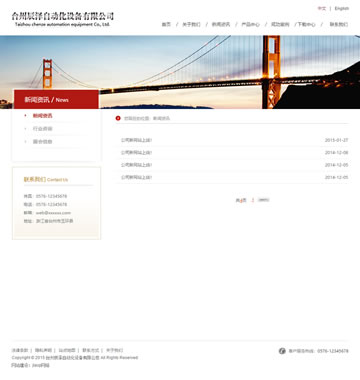Click the red breadcrumb location icon

(x=118, y=118)
